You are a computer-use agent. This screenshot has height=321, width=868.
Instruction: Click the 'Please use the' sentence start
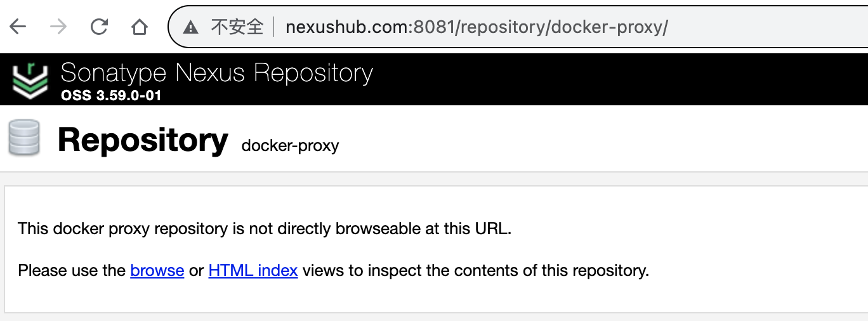tap(72, 271)
